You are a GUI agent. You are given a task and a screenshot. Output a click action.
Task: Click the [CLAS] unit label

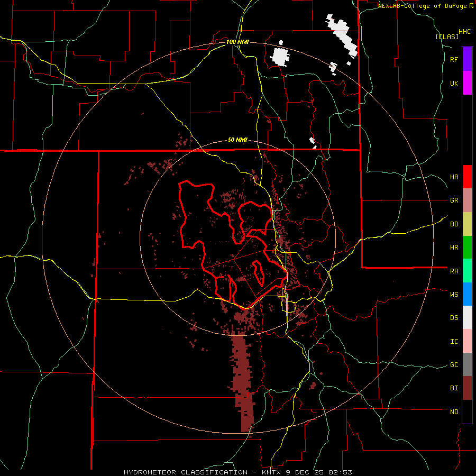point(447,36)
